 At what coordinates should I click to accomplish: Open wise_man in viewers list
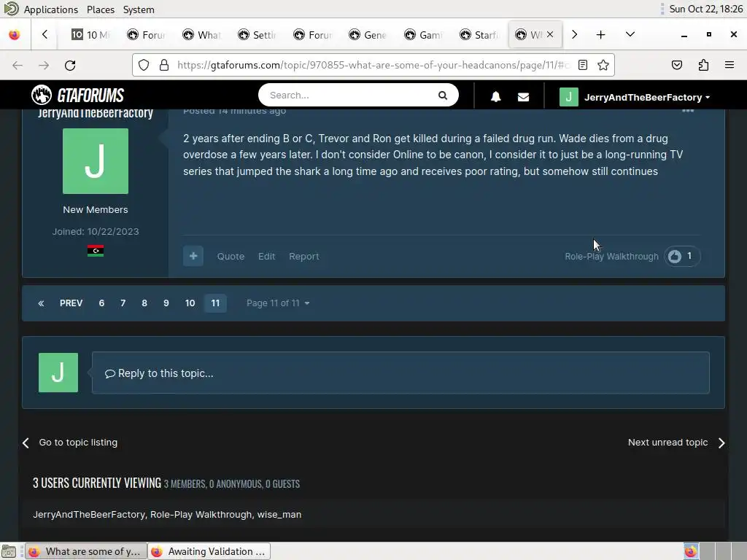[279, 514]
